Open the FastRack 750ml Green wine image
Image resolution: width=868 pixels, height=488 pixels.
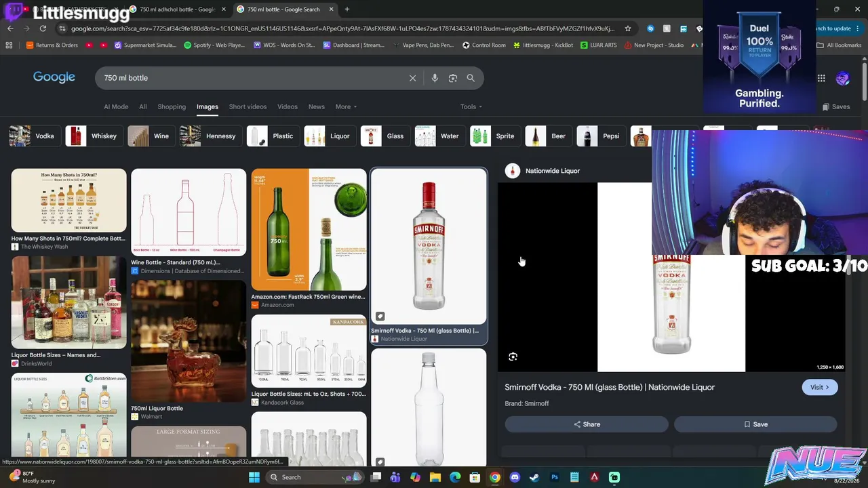pyautogui.click(x=309, y=229)
